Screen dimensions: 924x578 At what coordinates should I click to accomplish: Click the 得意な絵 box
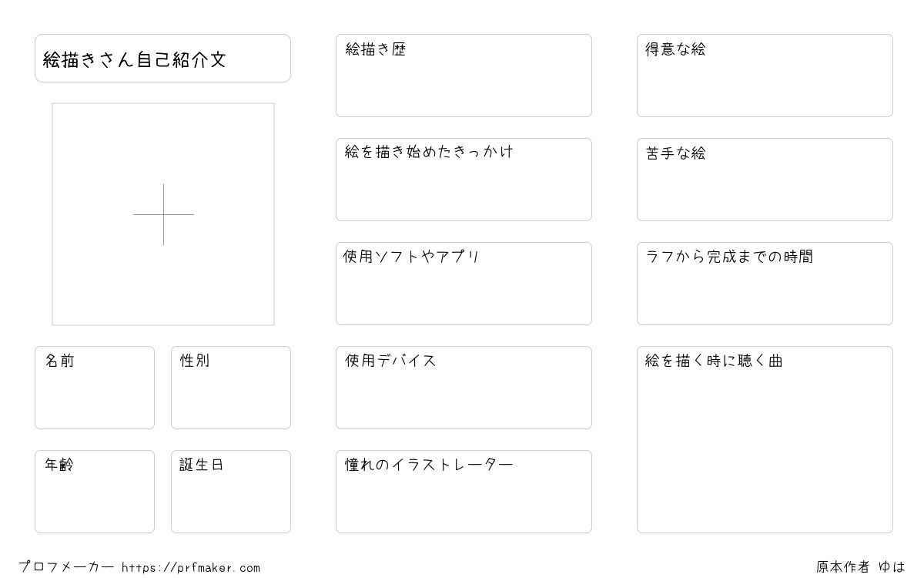[765, 76]
